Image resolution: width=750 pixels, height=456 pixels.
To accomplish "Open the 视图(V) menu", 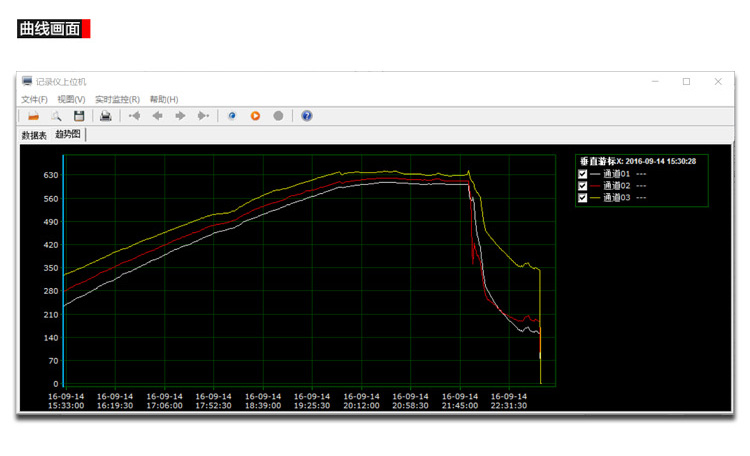I will tap(71, 99).
